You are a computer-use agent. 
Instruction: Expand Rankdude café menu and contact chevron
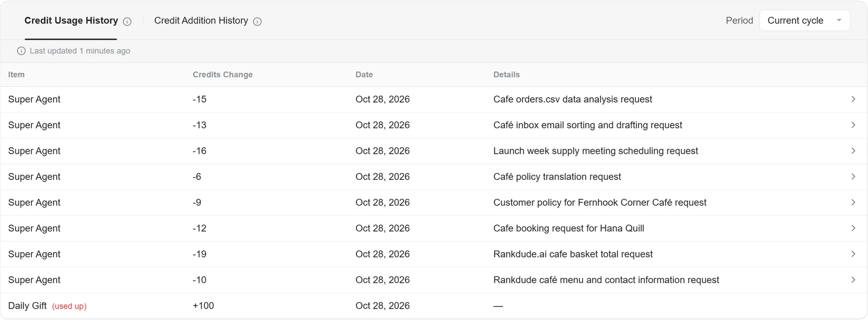tap(853, 280)
